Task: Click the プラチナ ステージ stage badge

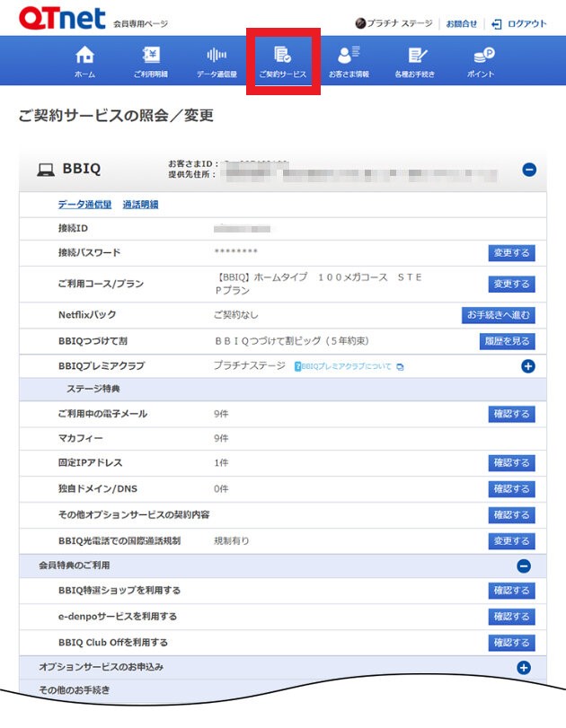Action: coord(394,23)
